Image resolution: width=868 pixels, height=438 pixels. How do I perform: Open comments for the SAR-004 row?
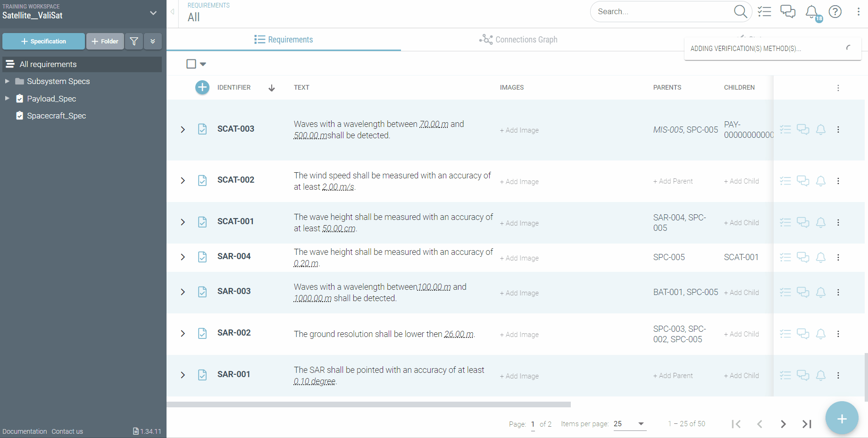[803, 257]
